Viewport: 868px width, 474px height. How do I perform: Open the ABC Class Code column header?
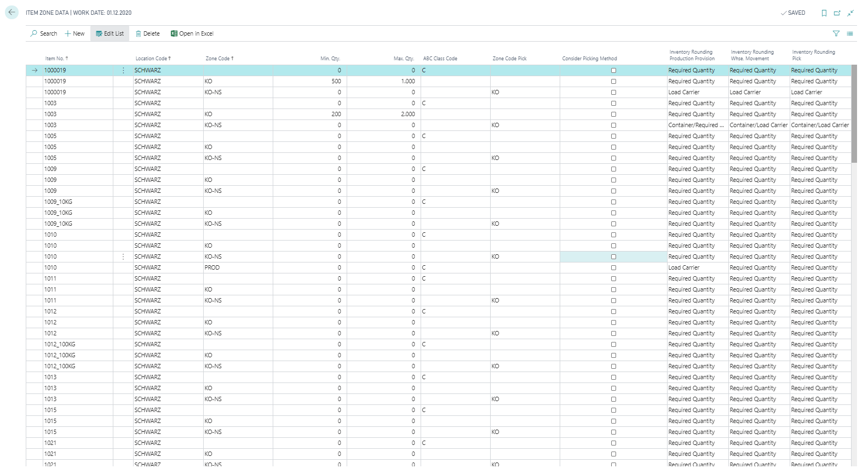coord(440,58)
